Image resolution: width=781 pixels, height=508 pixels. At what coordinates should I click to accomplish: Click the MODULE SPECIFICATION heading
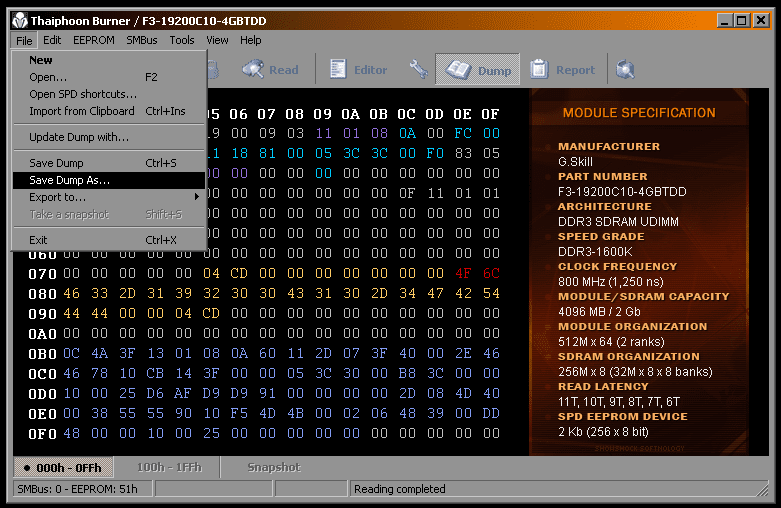point(639,113)
